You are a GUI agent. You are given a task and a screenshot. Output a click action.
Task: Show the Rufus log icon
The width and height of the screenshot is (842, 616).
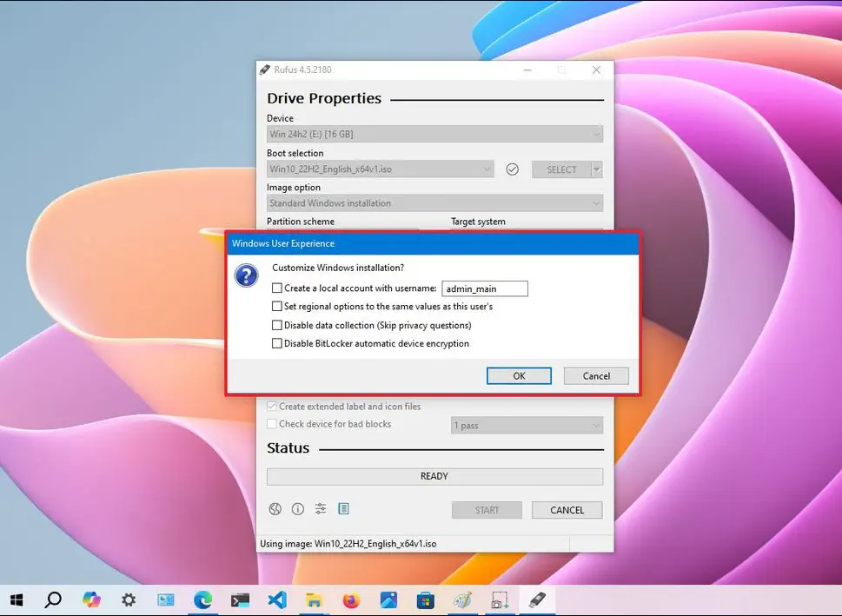pos(343,509)
